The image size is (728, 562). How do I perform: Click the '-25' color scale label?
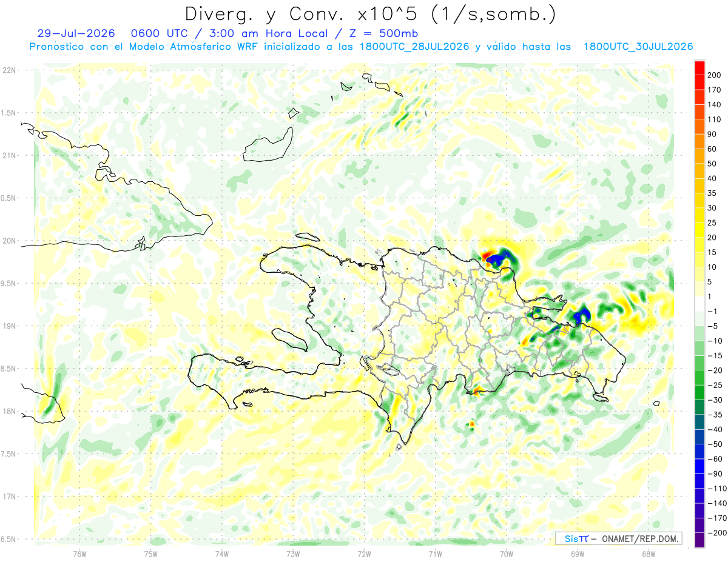715,386
